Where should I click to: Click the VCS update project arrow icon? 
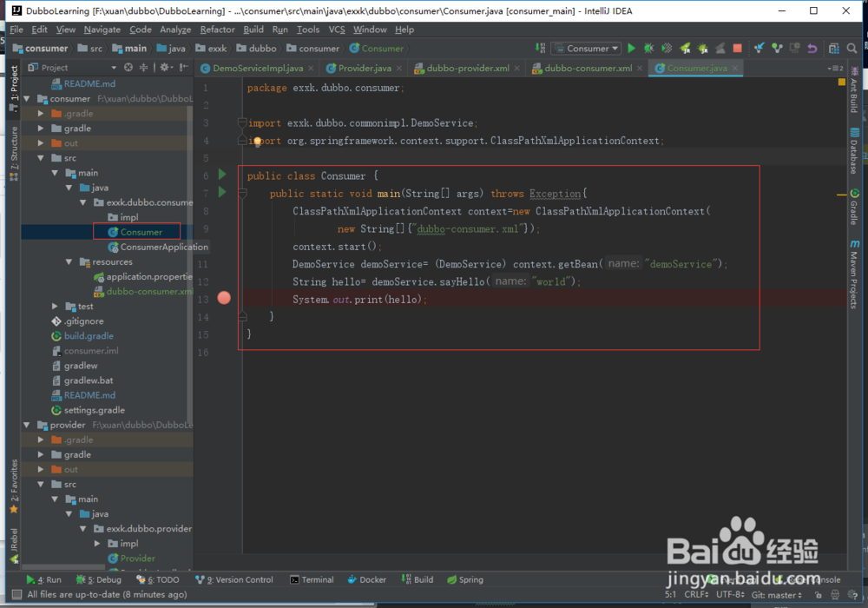point(759,49)
